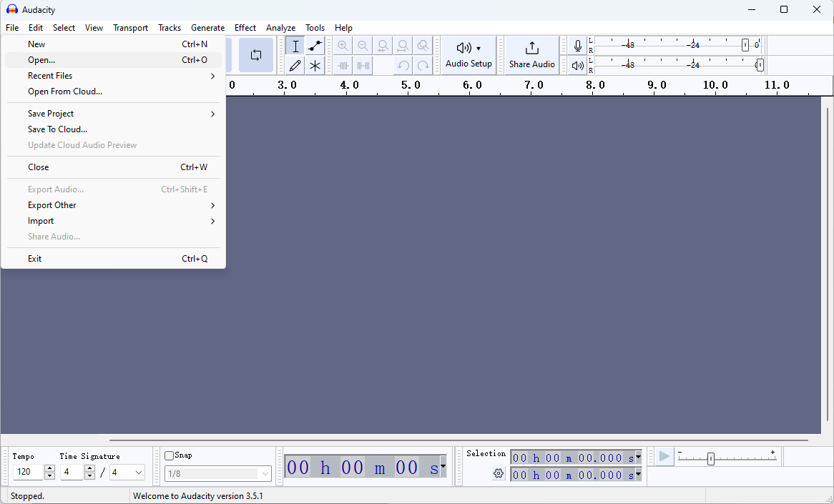Open the Select menu
Screen dimensions: 834x504
tap(64, 28)
